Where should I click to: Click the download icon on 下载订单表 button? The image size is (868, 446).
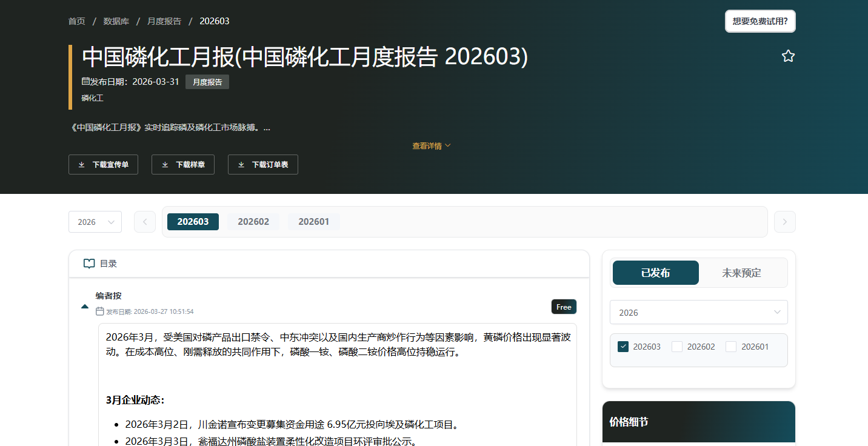[242, 164]
